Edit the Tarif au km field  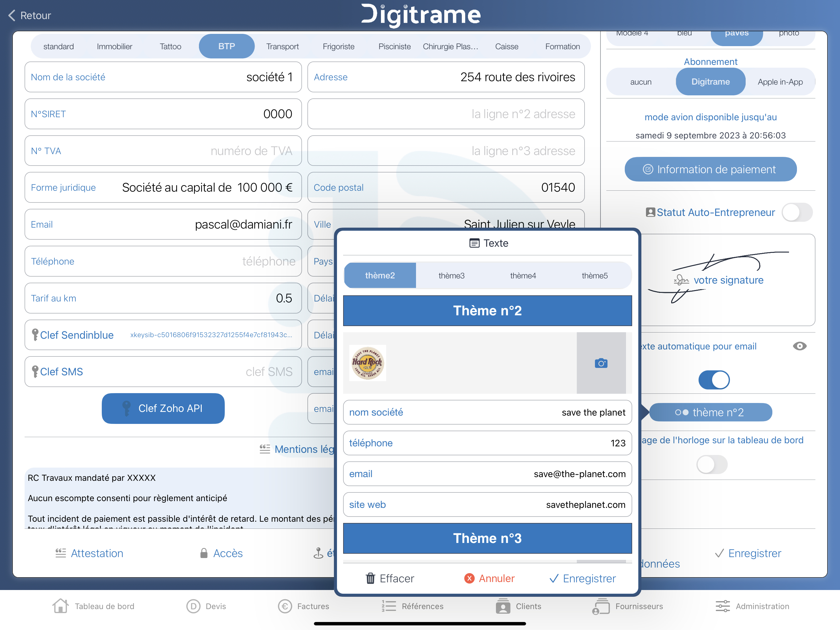point(163,298)
